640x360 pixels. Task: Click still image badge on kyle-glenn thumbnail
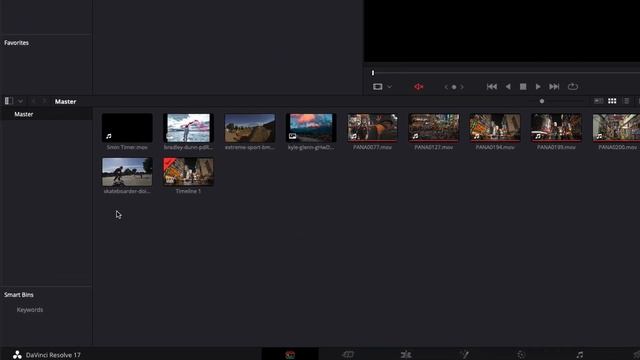293,136
